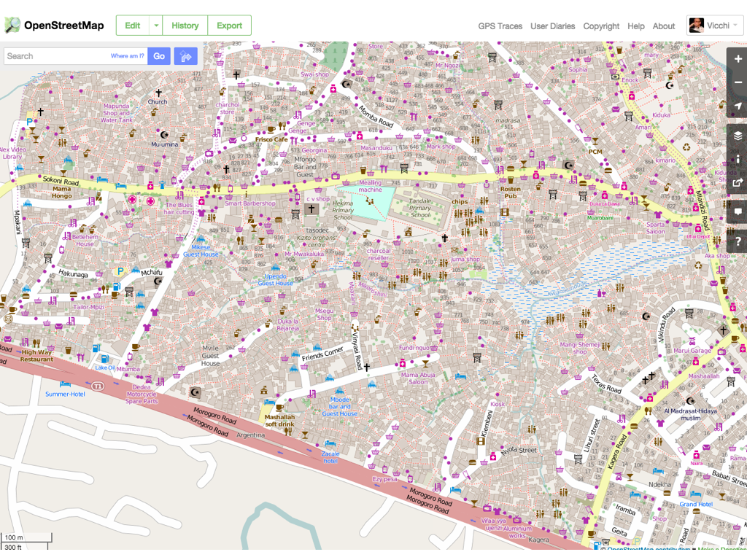Click the Friends Corner street label
Image resolution: width=747 pixels, height=560 pixels.
(x=322, y=354)
